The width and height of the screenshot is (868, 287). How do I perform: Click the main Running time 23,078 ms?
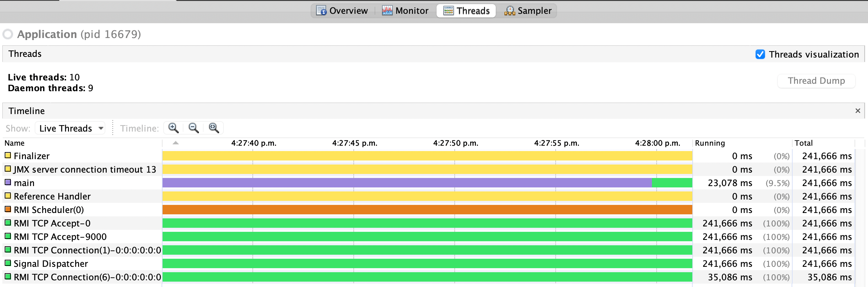730,183
